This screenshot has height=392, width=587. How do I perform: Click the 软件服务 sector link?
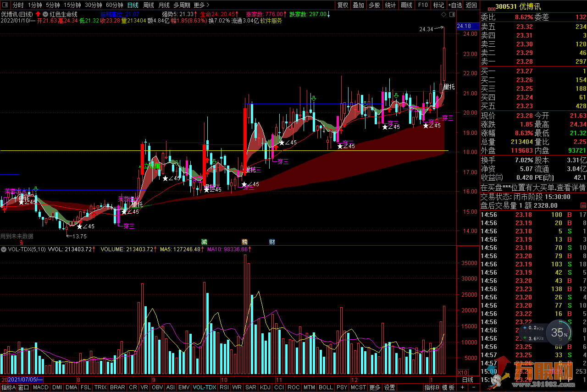[x=271, y=21]
